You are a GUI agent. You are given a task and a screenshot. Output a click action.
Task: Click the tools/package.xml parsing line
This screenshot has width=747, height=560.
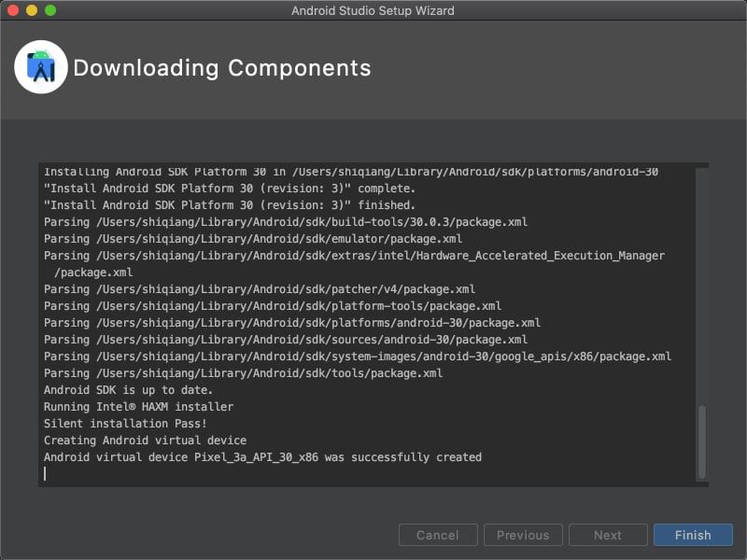click(x=243, y=372)
